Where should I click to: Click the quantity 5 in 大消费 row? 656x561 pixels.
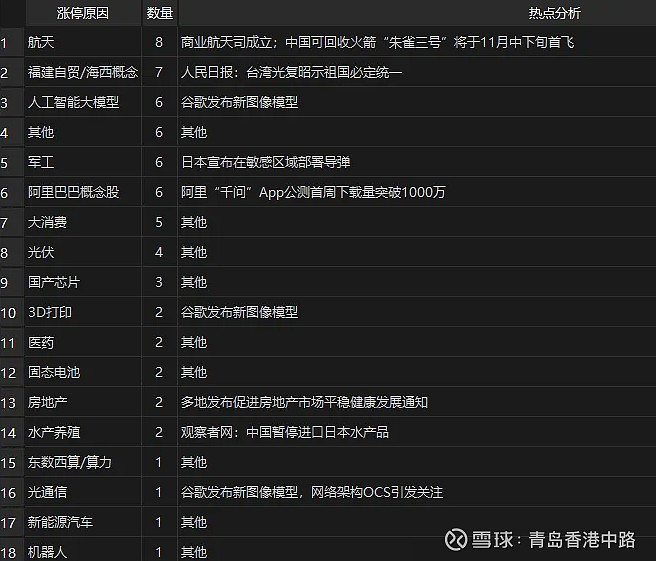[x=159, y=222]
